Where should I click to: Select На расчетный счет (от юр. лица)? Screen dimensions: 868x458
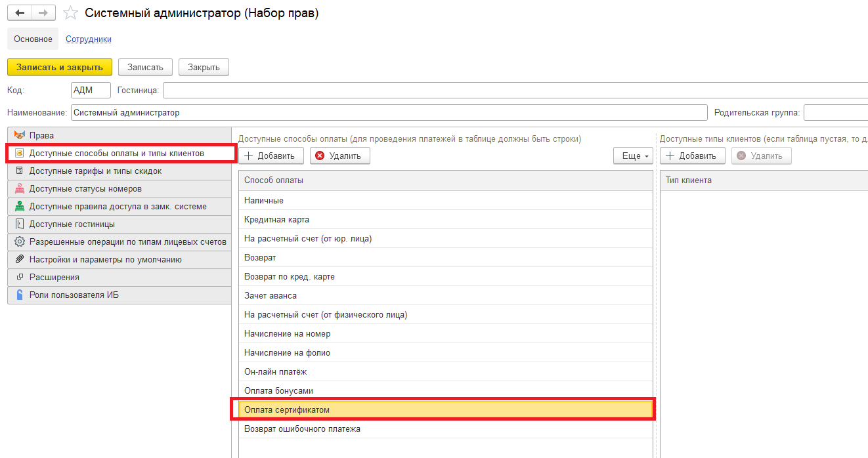(x=446, y=238)
